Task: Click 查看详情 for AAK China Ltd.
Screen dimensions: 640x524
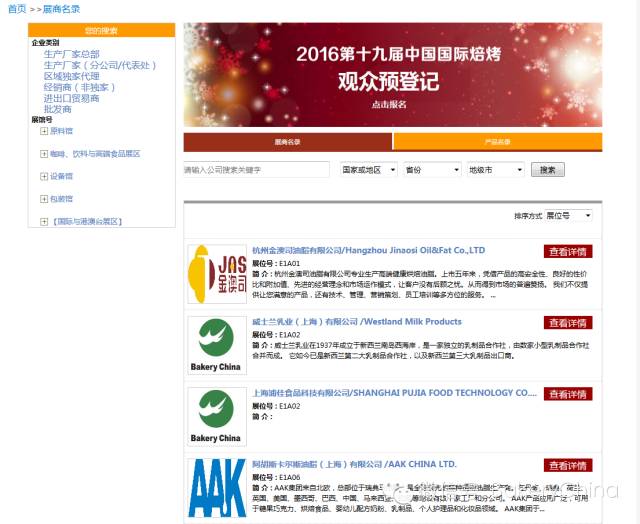Action: [x=568, y=466]
